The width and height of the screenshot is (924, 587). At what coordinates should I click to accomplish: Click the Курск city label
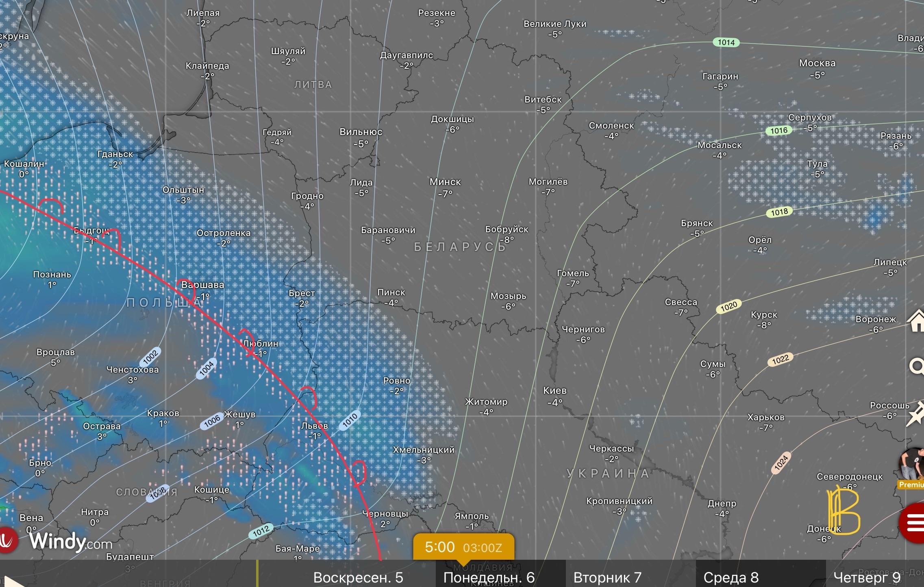coord(764,315)
